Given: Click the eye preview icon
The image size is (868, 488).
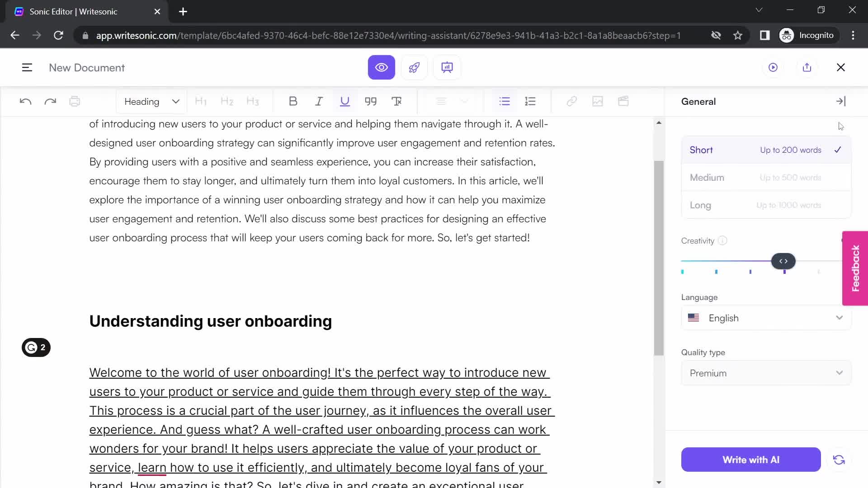Looking at the screenshot, I should 382,67.
